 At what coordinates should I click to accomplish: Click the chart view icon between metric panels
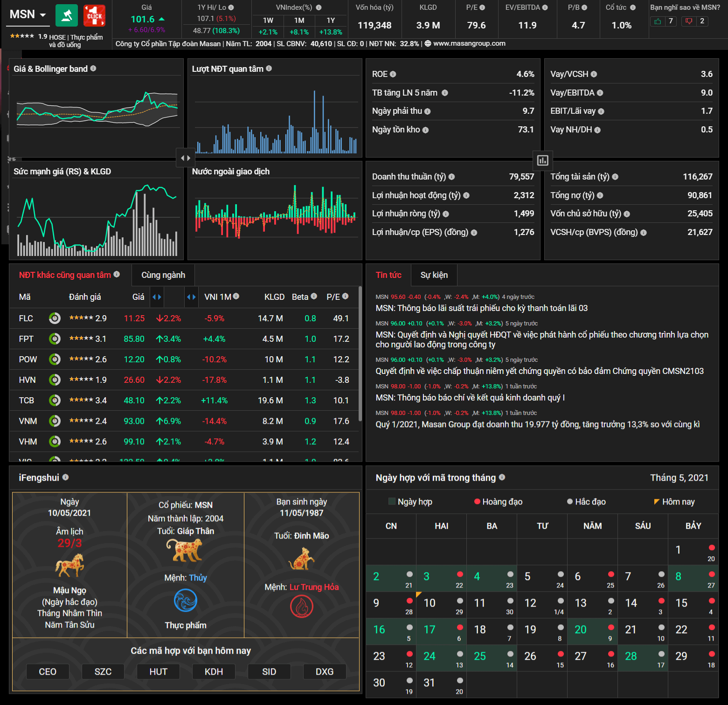pyautogui.click(x=542, y=160)
